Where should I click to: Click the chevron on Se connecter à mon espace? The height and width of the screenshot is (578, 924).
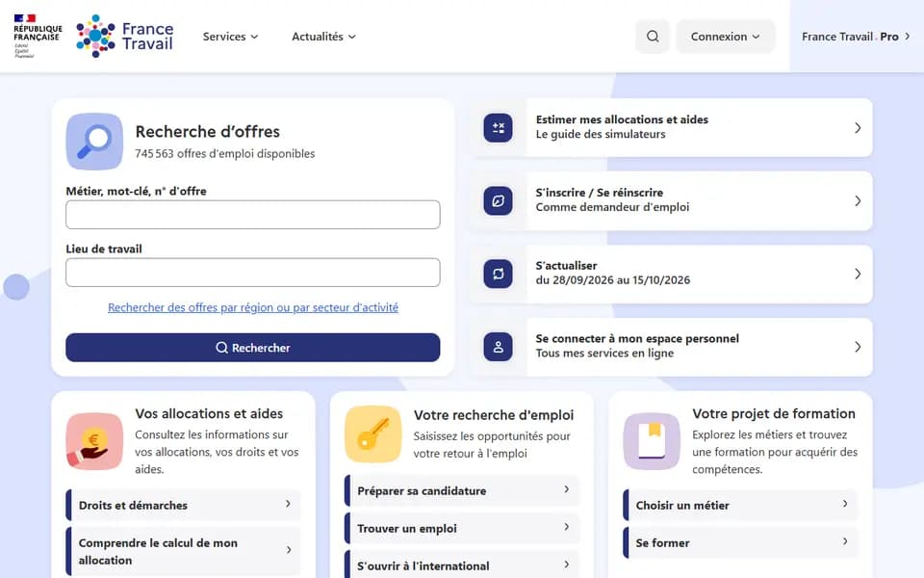858,348
